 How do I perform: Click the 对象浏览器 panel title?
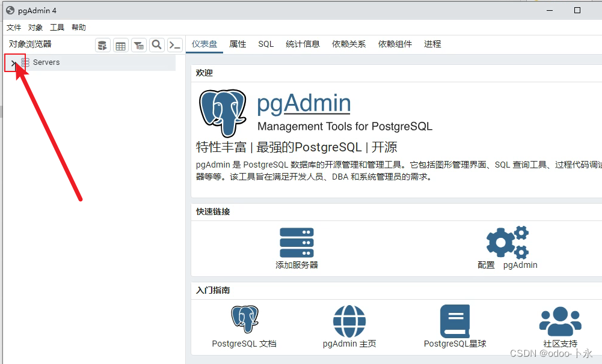pyautogui.click(x=30, y=44)
